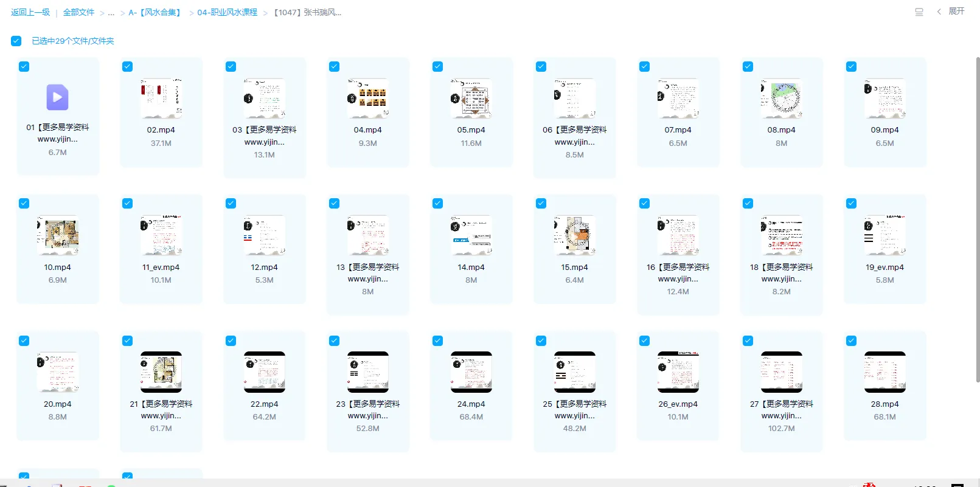Open the 24.mp4 thumbnail
Viewport: 980px width, 487px height.
tap(471, 372)
